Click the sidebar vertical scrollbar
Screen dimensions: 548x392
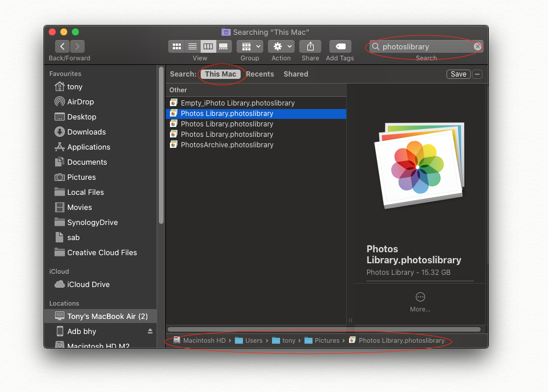[161, 145]
